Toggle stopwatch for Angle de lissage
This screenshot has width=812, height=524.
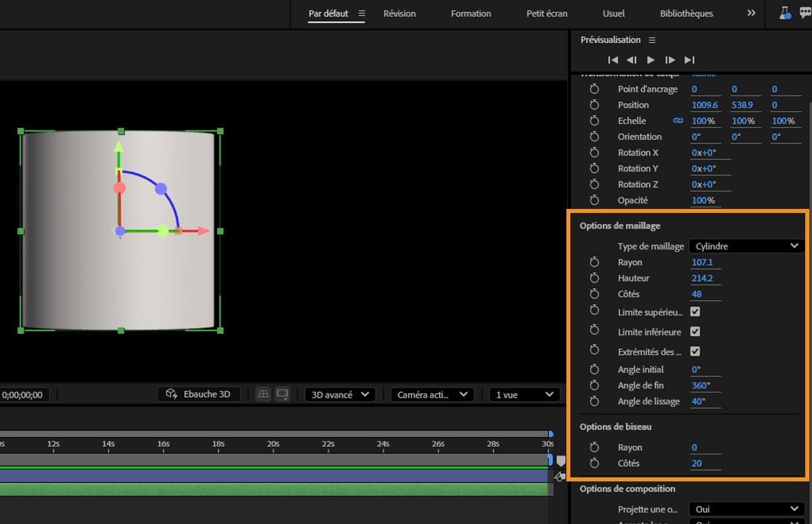pos(594,401)
